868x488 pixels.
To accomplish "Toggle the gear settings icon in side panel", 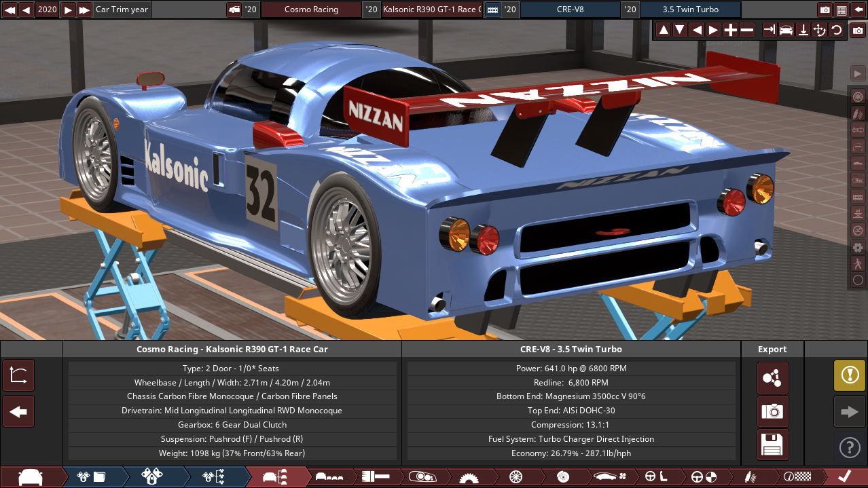I will point(858,247).
